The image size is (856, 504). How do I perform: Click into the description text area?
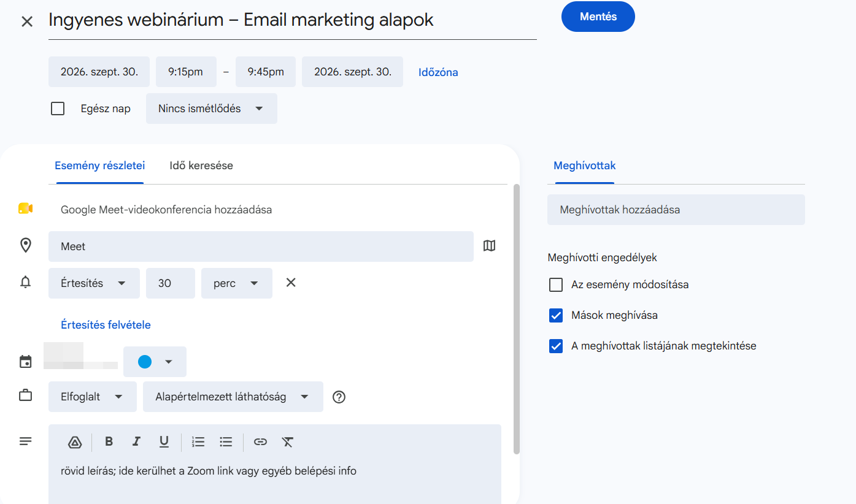coord(275,481)
